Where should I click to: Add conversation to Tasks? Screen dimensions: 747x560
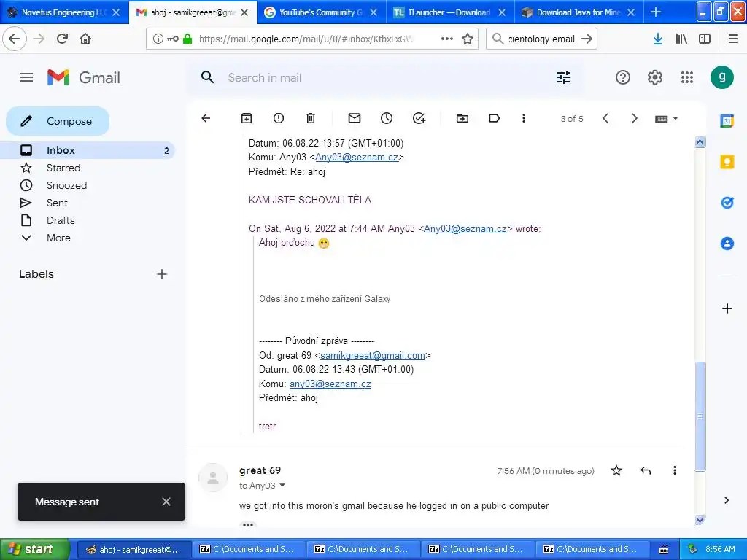(419, 118)
